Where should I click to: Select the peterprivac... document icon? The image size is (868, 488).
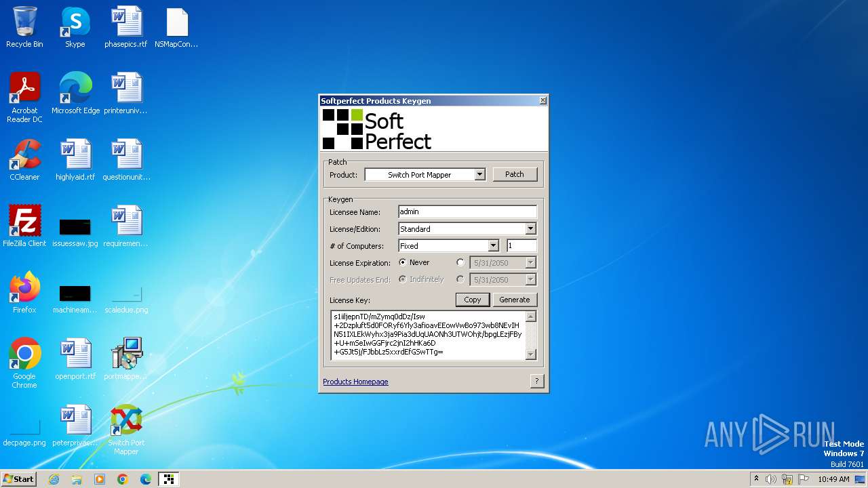coord(75,426)
